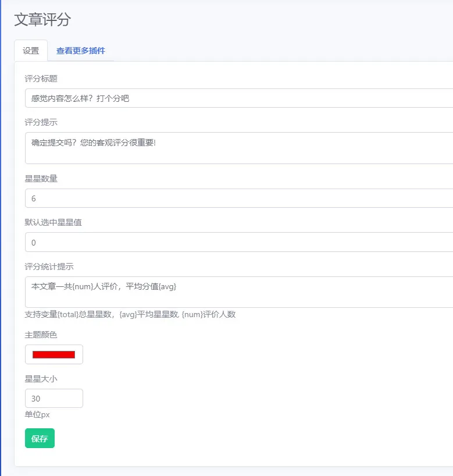Click the 默认选中星星值 label
This screenshot has width=453, height=476.
[53, 222]
